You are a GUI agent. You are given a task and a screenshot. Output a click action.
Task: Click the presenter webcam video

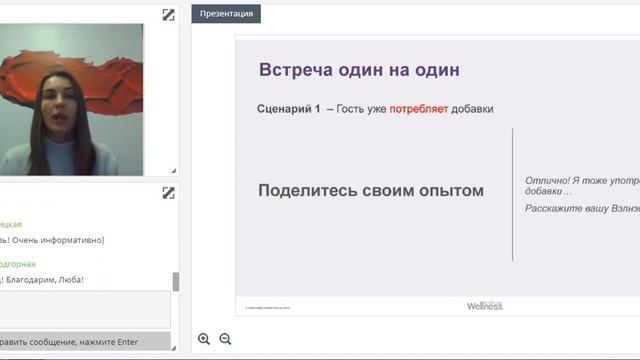[71, 100]
